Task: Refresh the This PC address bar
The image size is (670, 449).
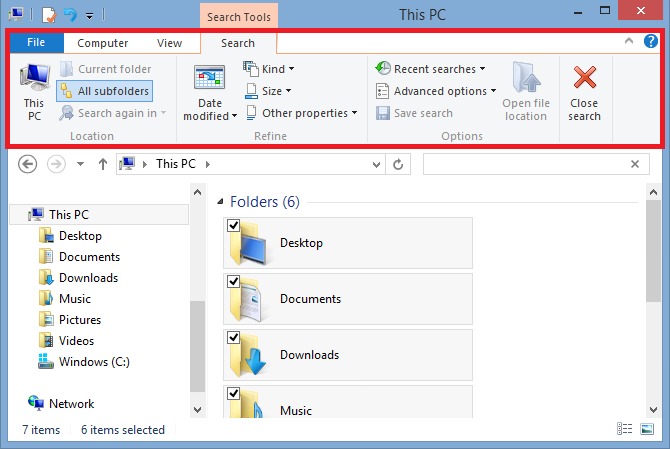Action: pos(398,164)
